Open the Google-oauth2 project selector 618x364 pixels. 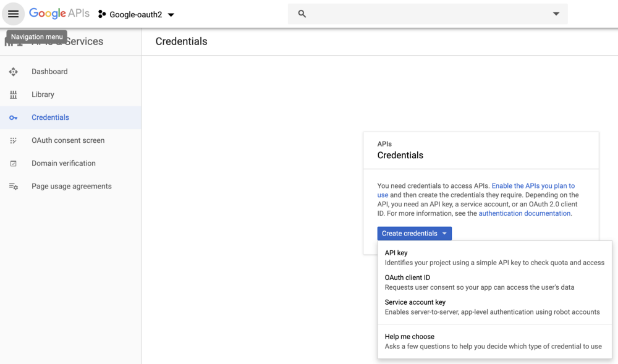click(x=137, y=14)
